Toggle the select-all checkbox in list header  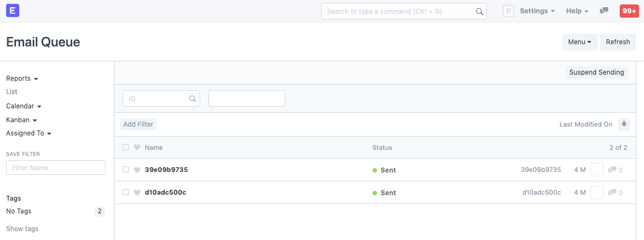126,148
